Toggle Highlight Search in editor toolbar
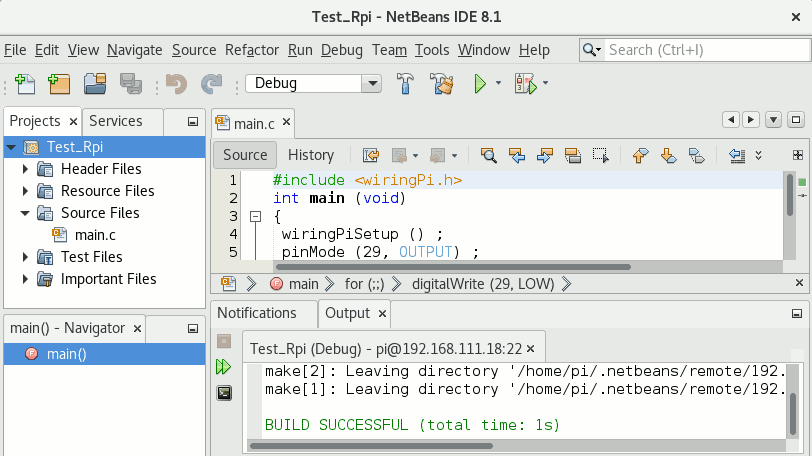Image resolution: width=812 pixels, height=456 pixels. click(x=573, y=155)
